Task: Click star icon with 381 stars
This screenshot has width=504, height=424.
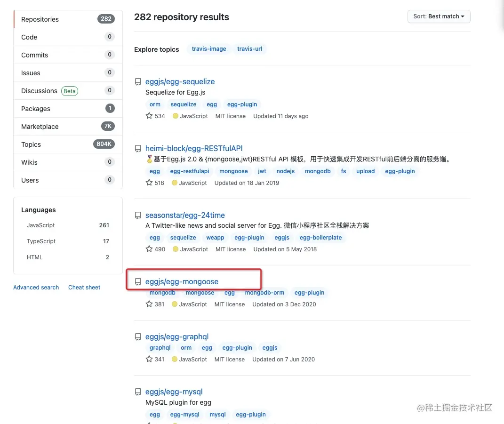Action: click(x=149, y=304)
